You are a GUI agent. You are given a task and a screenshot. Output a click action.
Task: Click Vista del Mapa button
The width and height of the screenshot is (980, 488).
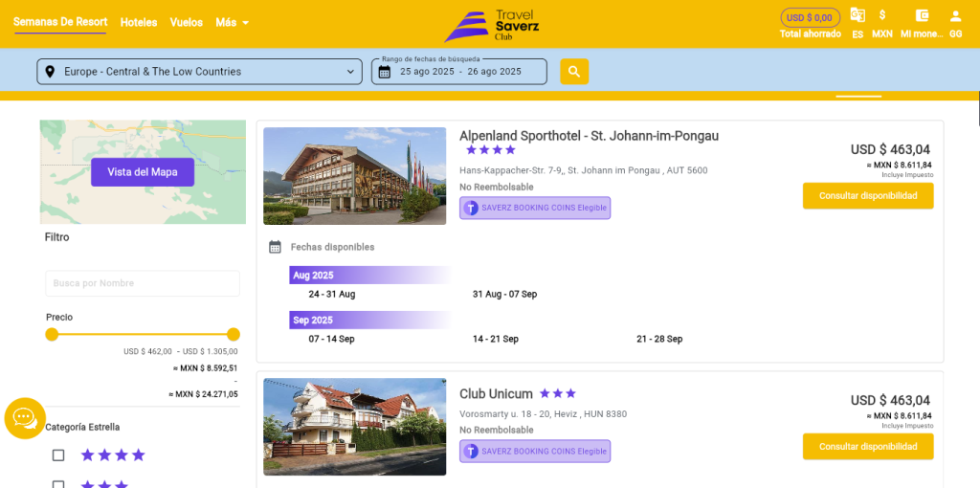tap(143, 172)
